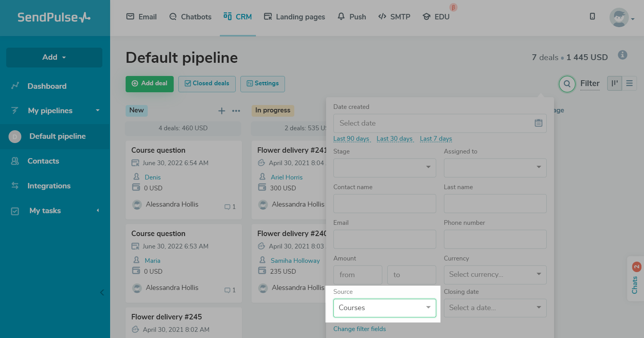Image resolution: width=644 pixels, height=338 pixels.
Task: Open the mobile device icon
Action: 592,16
